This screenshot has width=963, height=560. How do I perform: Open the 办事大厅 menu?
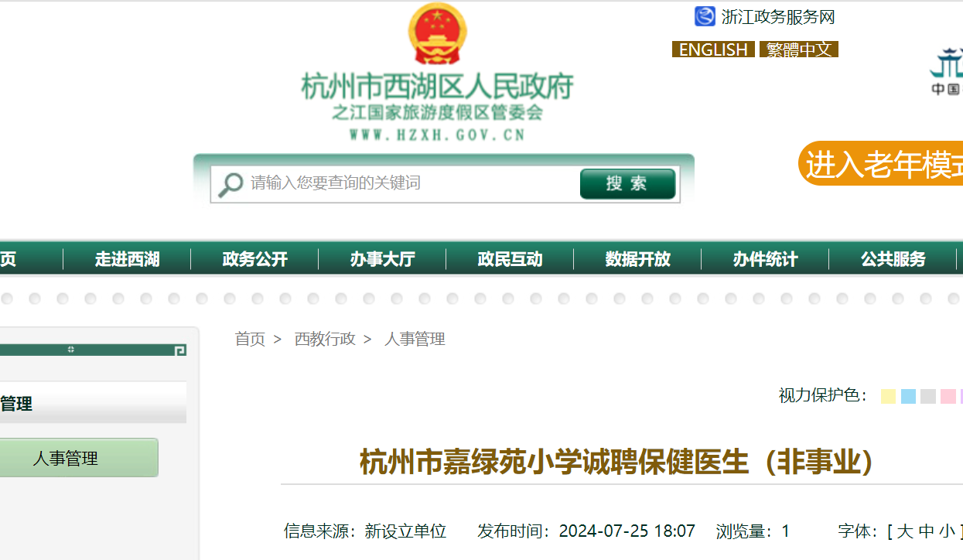point(382,259)
